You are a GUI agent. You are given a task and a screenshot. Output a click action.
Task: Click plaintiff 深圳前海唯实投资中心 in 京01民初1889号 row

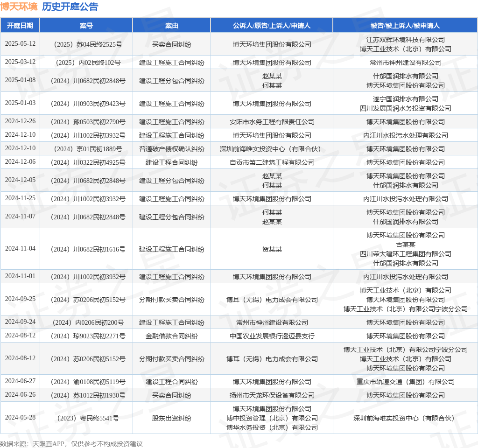coord(272,149)
